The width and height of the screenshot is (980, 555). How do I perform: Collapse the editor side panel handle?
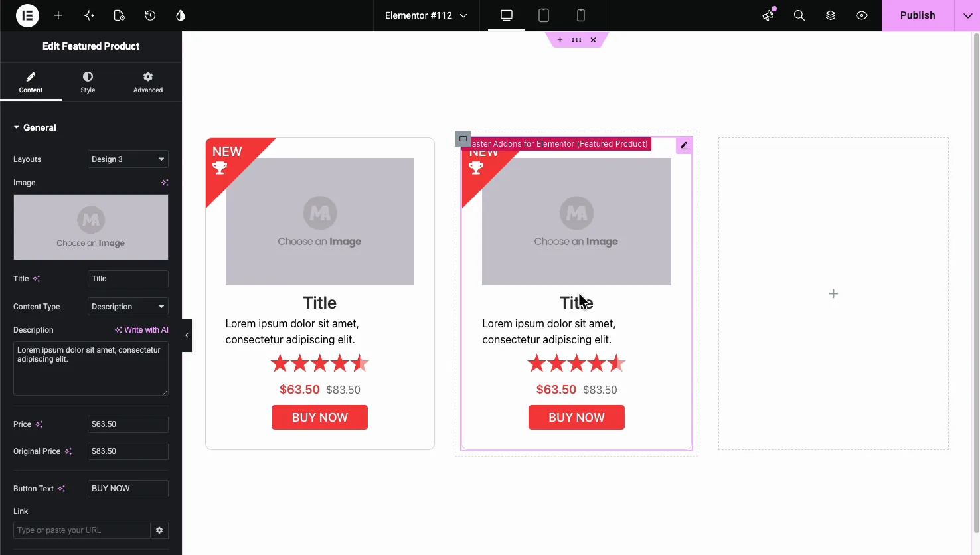[x=187, y=335]
